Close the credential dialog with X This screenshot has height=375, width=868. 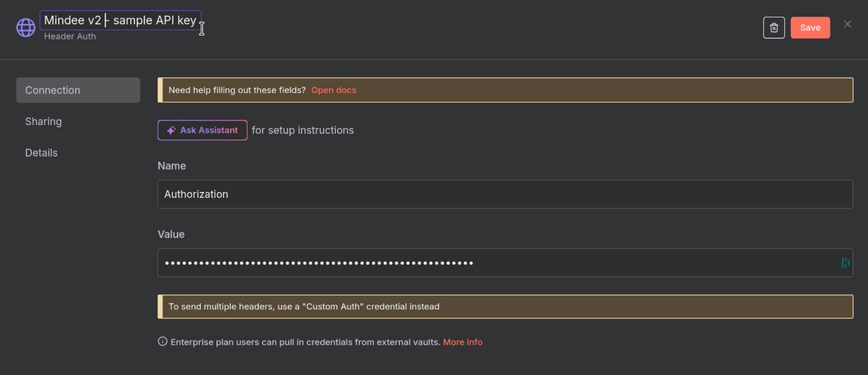coord(847,24)
